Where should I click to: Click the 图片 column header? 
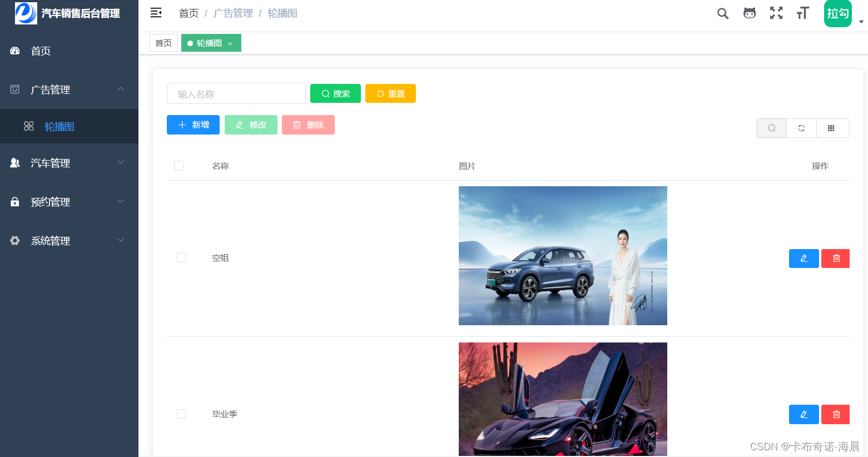(467, 166)
